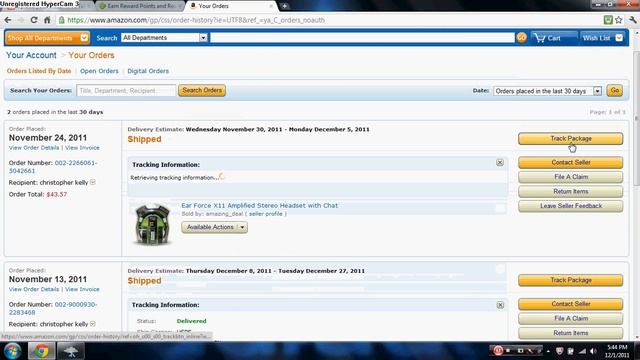Open Wish List dropdown arrow
Viewport: 640px width, 360px height.
pyautogui.click(x=619, y=38)
